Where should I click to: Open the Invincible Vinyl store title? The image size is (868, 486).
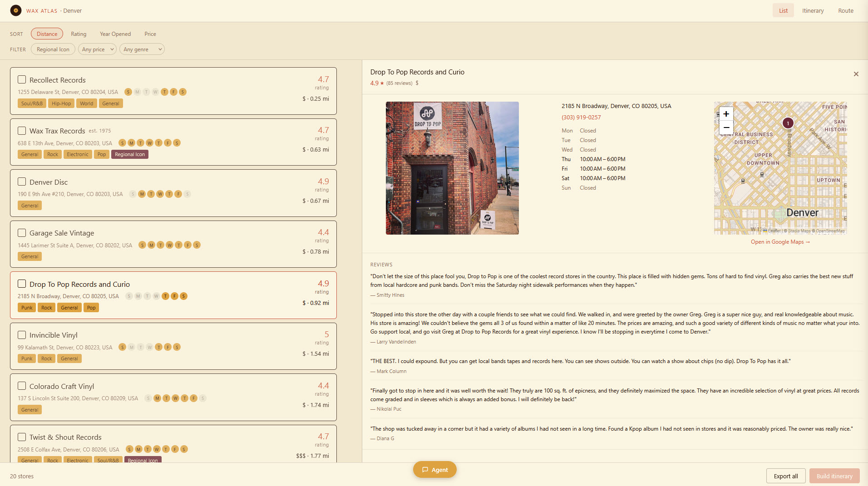pos(54,335)
